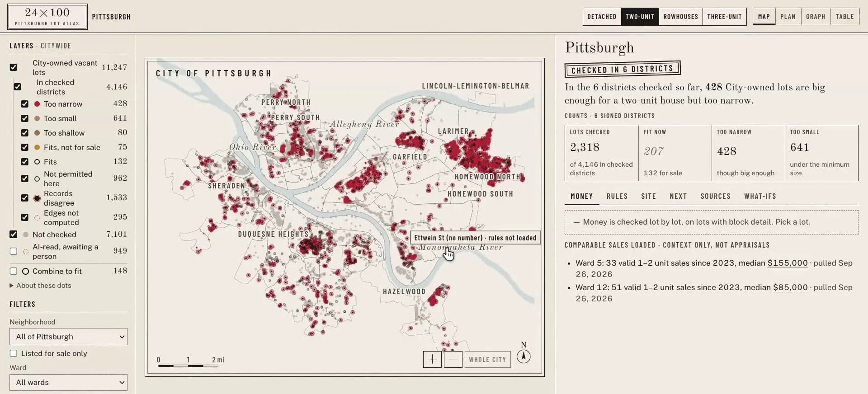Enable Listed for sale only filter
The height and width of the screenshot is (394, 868).
(x=14, y=353)
